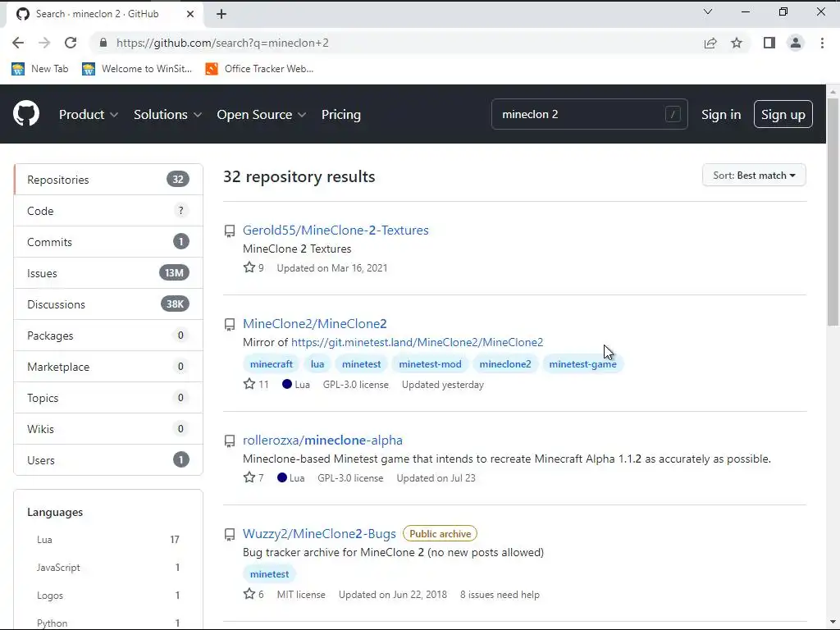Expand the Open Source menu
Screen dimensions: 840x630
[262, 115]
